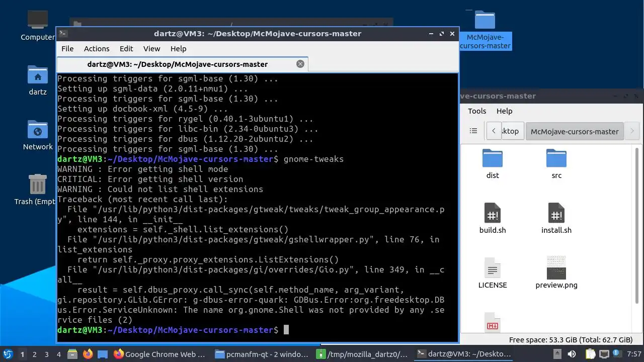The height and width of the screenshot is (362, 644).
Task: Launch Firefox from the taskbar quick launch
Action: (x=88, y=354)
